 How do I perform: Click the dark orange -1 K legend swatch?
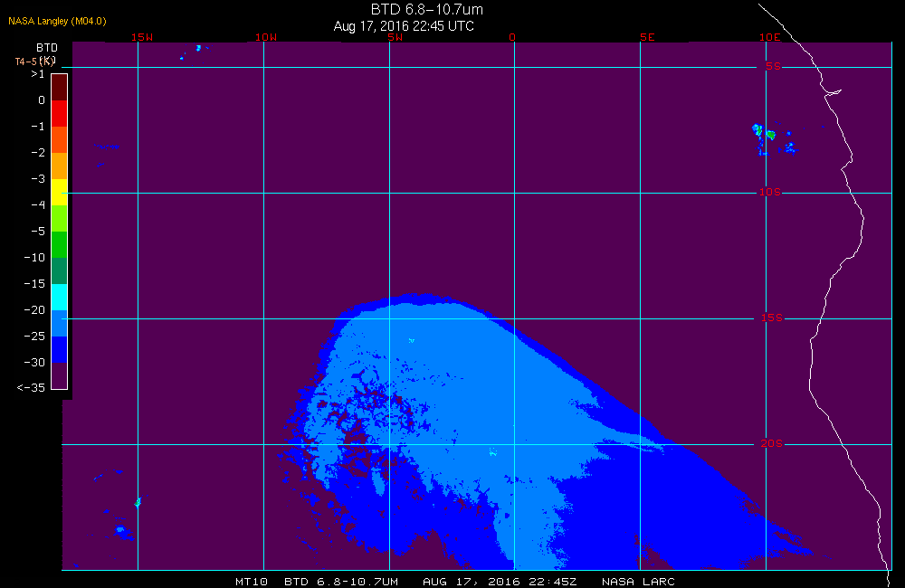pos(60,139)
